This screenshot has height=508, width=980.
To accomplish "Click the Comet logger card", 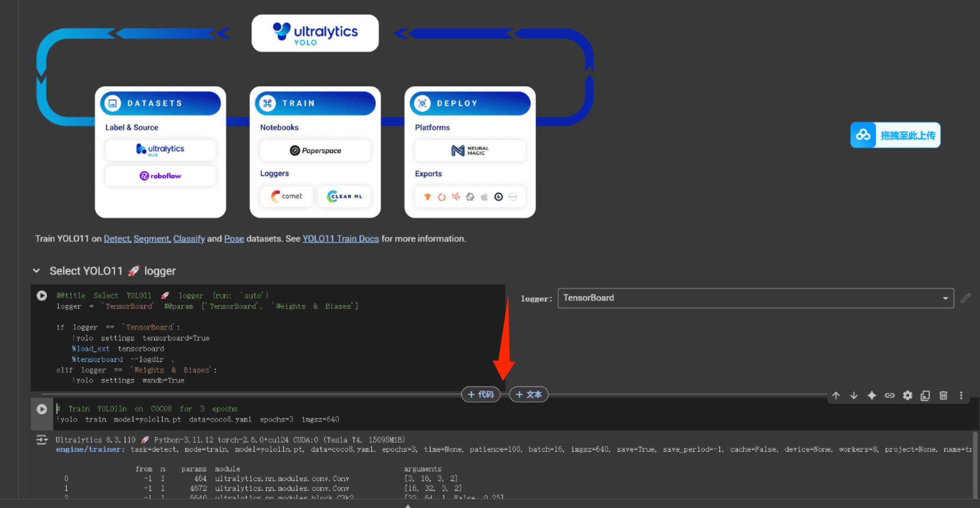I will [287, 196].
